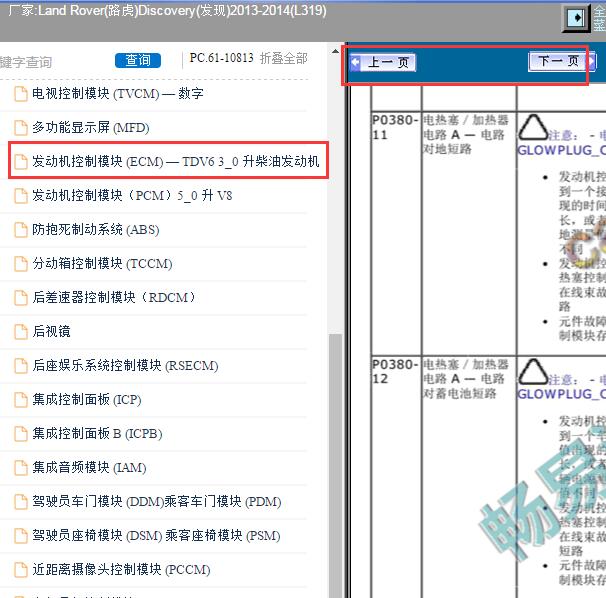Click the arrow toggle icon in header

tap(576, 18)
